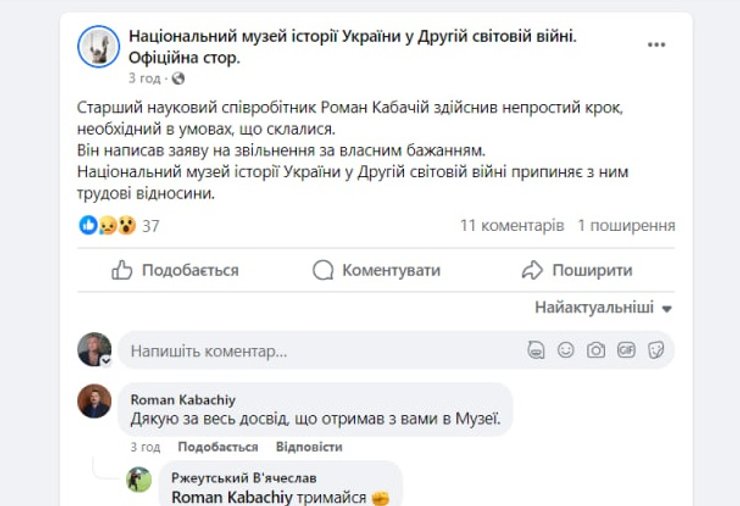Open the sticker picker icon
Screen dimensions: 740x506
click(656, 351)
